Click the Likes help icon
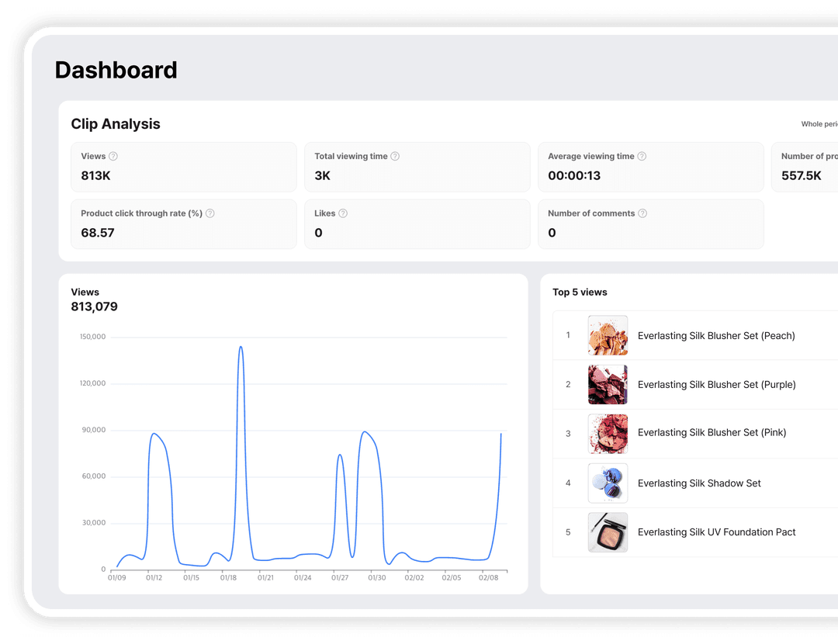 click(341, 213)
